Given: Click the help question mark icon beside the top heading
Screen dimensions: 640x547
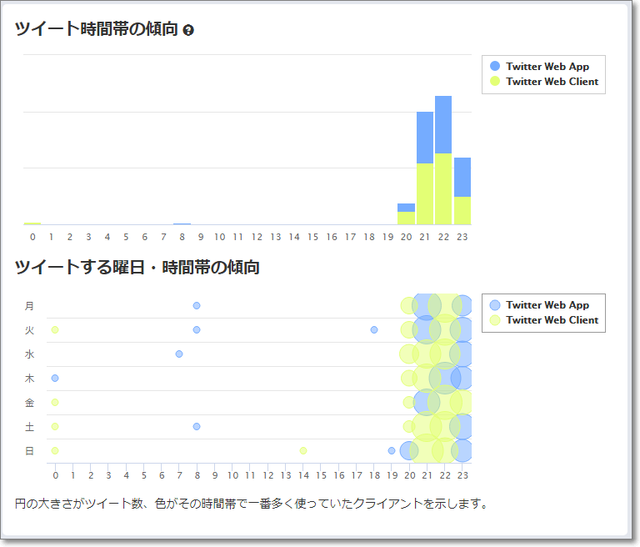Looking at the screenshot, I should pos(189,30).
